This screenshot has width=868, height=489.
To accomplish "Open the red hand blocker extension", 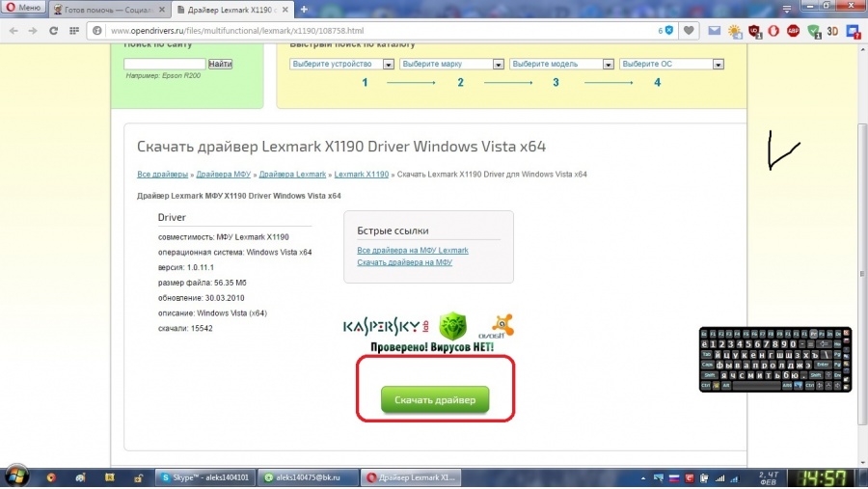I will pos(773,31).
